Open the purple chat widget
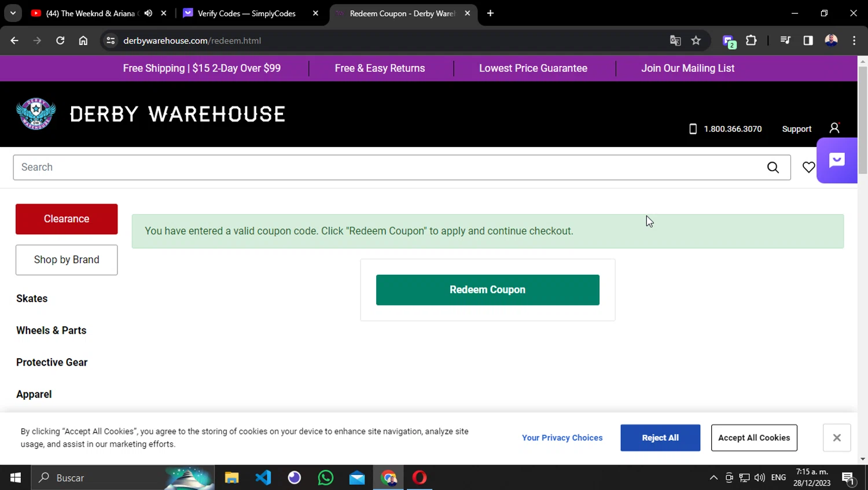Image resolution: width=868 pixels, height=490 pixels. 837,160
